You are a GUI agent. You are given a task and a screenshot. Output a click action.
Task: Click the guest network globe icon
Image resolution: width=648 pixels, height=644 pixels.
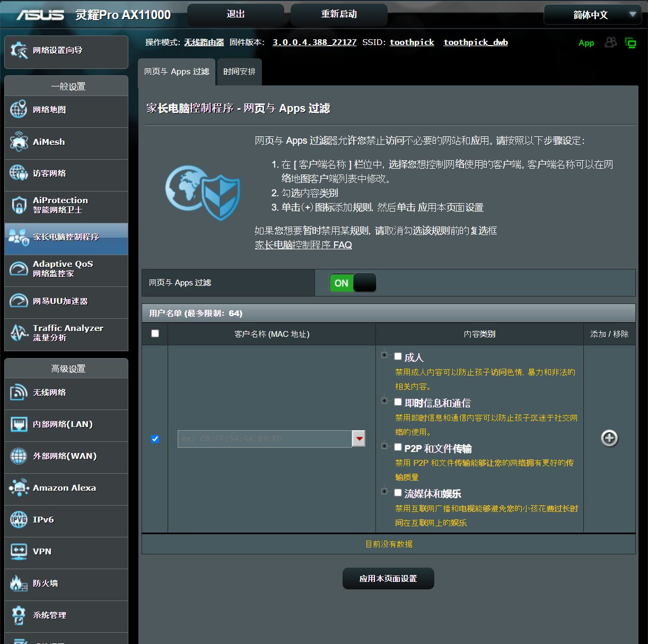click(x=19, y=173)
